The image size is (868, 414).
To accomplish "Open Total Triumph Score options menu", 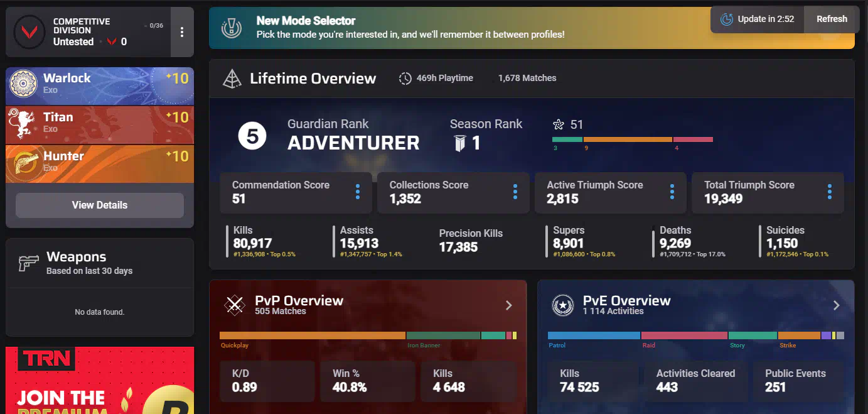I will pos(830,192).
